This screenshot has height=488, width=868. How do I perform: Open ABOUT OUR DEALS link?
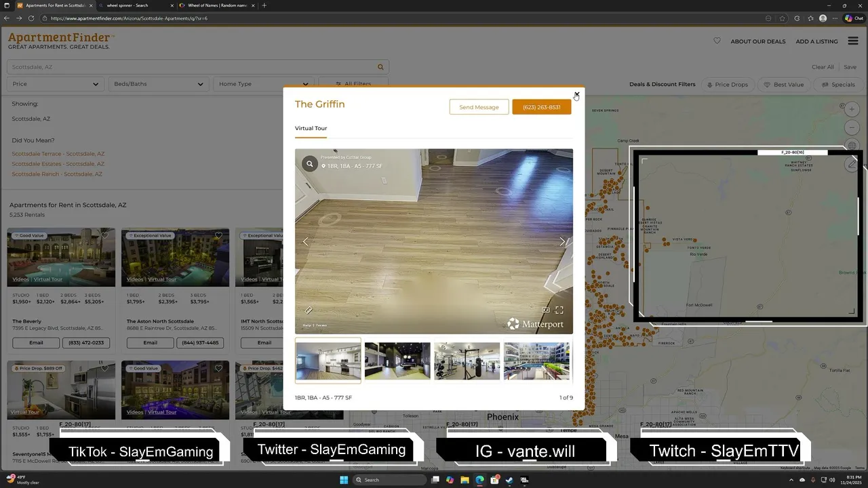758,41
